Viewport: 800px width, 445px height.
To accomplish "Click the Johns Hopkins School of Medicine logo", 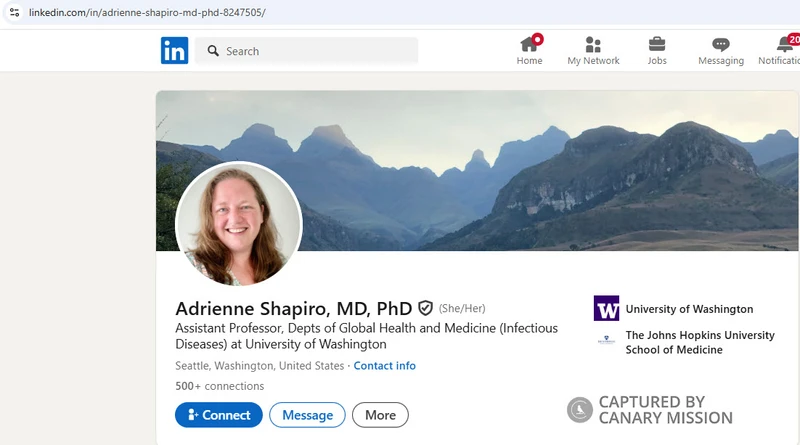I will 606,340.
